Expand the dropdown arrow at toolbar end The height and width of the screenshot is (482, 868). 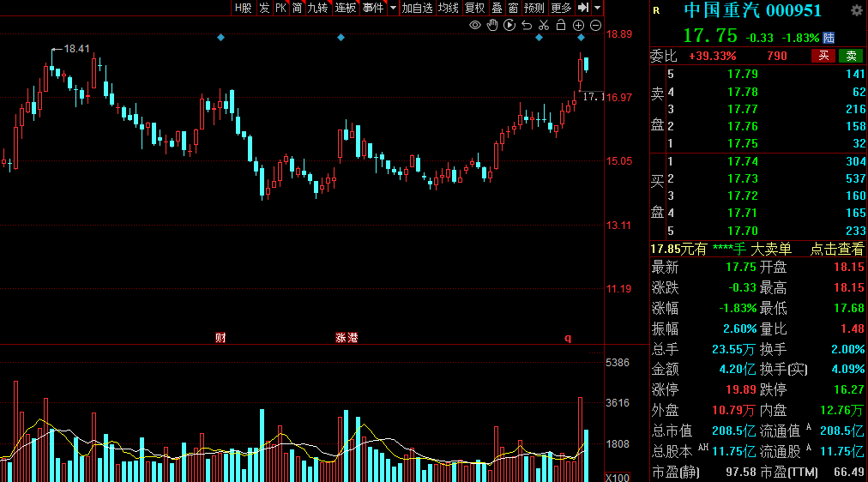[x=597, y=8]
